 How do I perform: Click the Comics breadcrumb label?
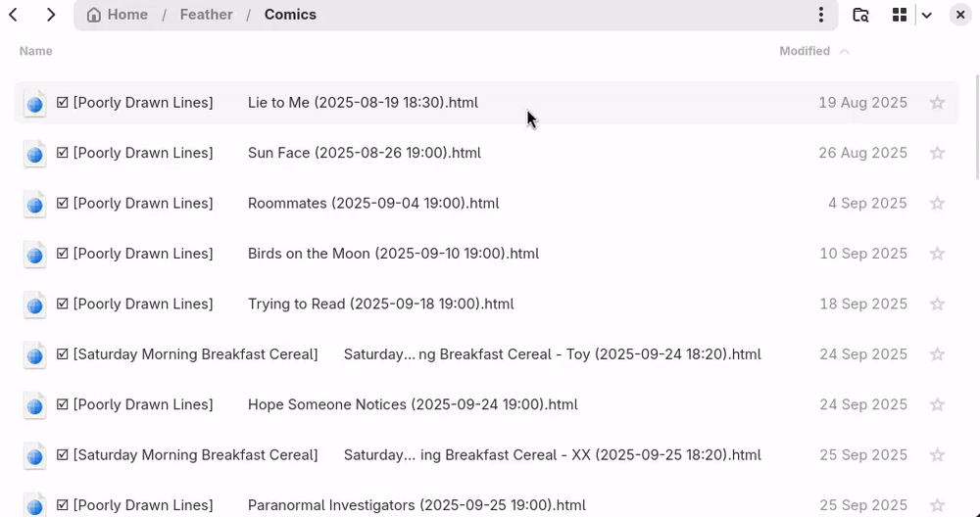[x=290, y=15]
